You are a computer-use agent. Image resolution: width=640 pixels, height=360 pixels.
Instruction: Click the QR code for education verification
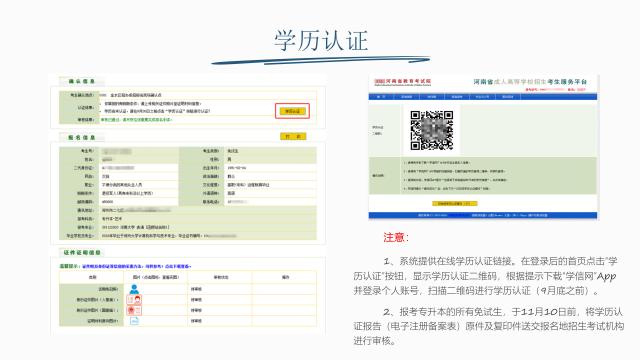(431, 130)
